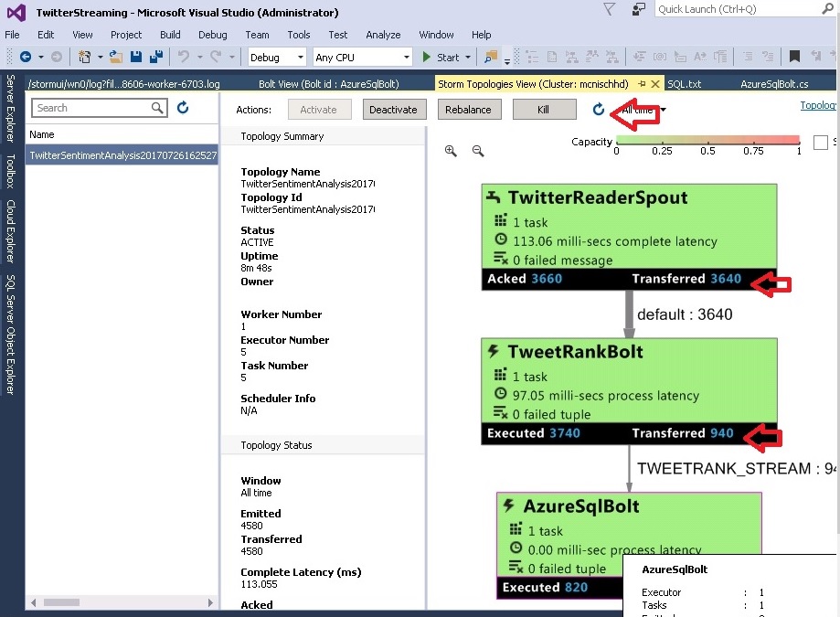Click the New Project toolbar icon
The height and width of the screenshot is (617, 840).
point(84,57)
